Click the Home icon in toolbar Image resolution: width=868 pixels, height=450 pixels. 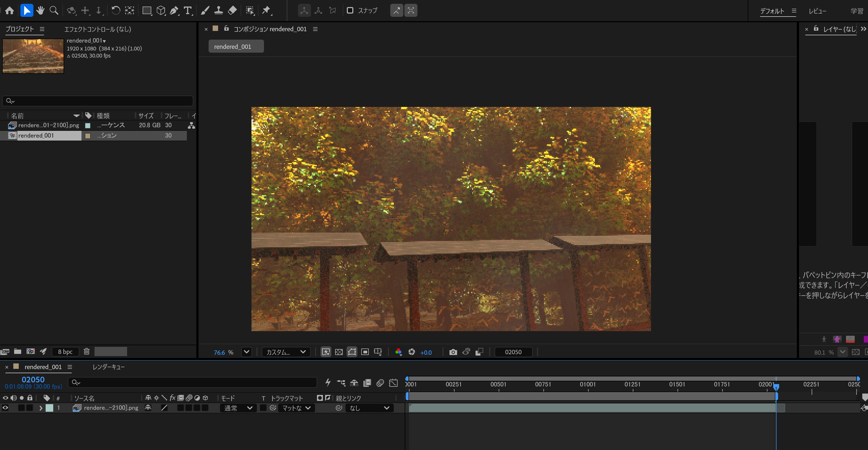(10, 10)
